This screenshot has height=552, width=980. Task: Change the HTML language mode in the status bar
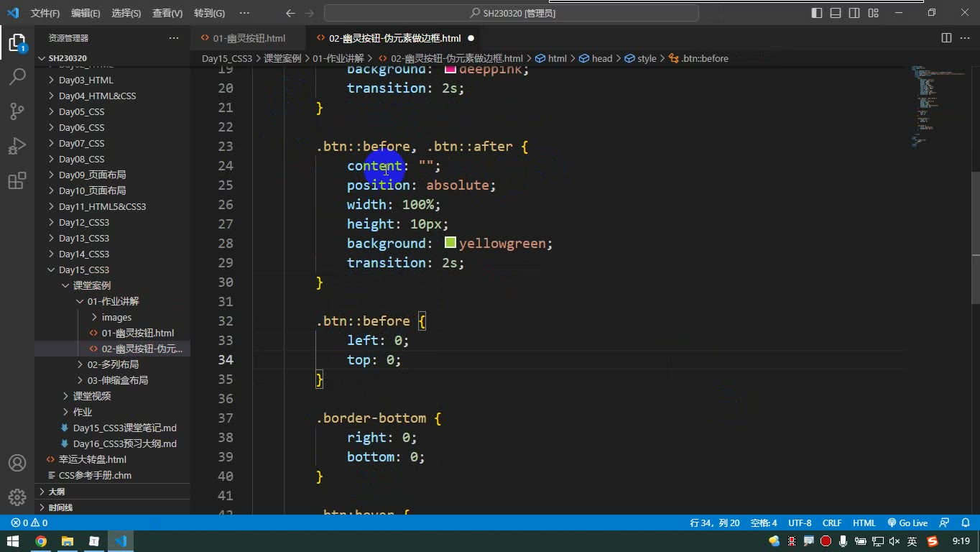(x=864, y=523)
